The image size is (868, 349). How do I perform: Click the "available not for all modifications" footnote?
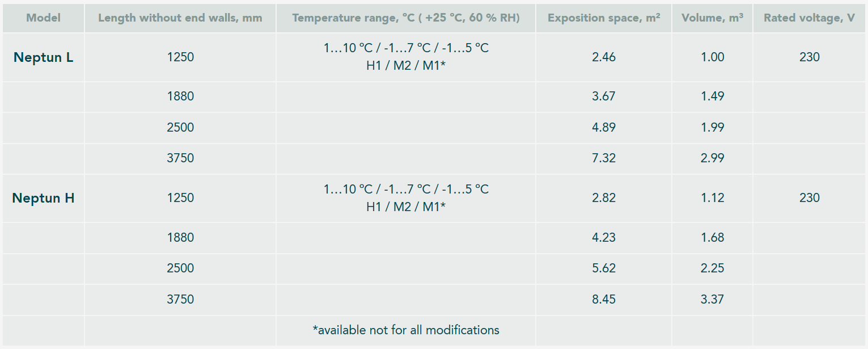point(406,330)
